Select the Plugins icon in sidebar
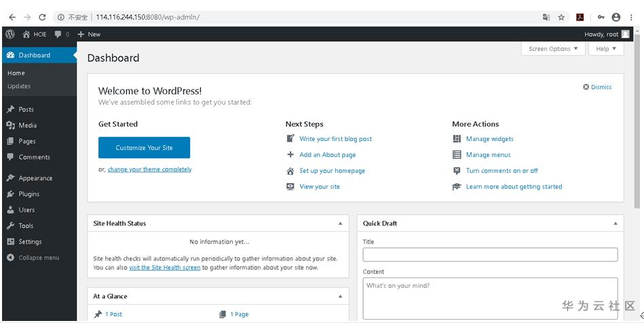This screenshot has height=323, width=644. click(x=10, y=194)
